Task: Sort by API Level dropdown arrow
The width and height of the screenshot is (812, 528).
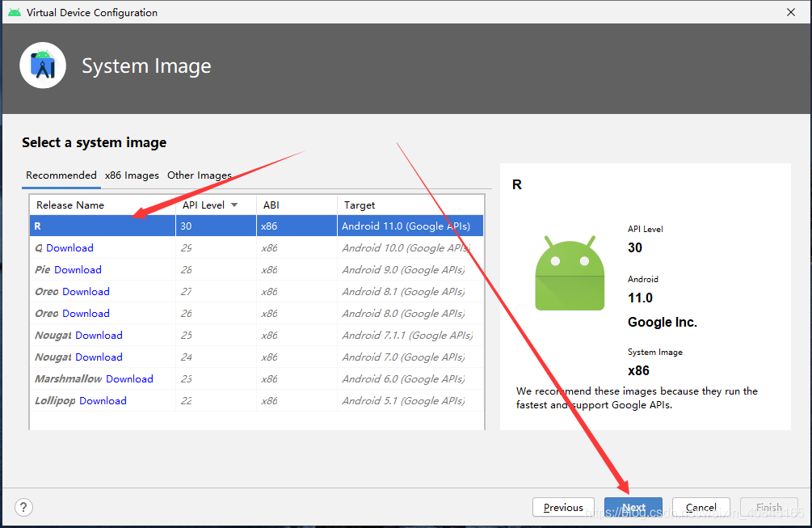Action: pyautogui.click(x=234, y=205)
